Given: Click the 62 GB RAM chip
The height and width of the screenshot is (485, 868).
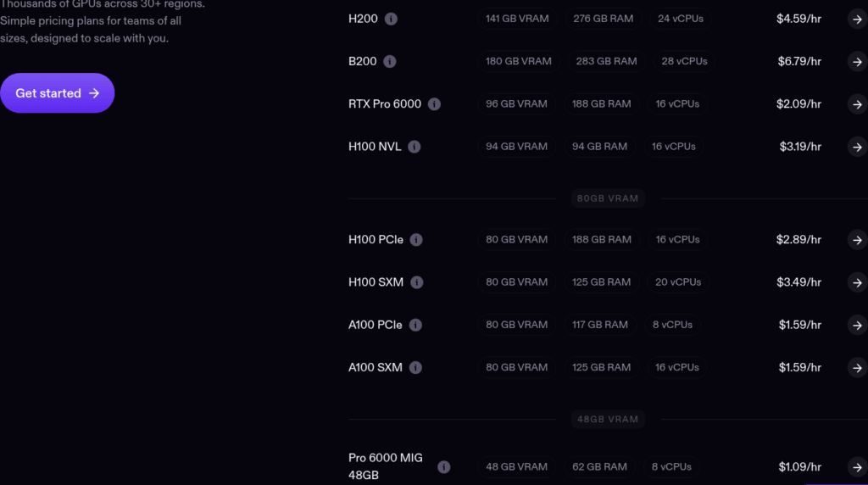Looking at the screenshot, I should coord(599,466).
